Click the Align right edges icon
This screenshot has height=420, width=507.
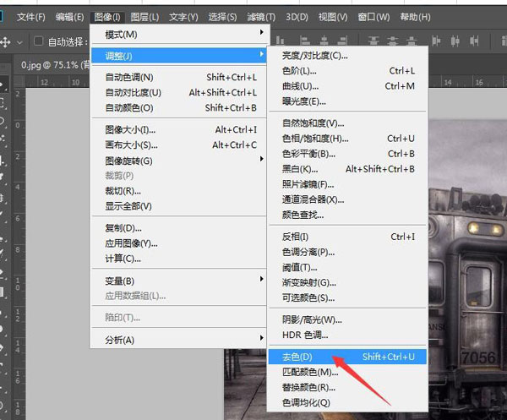342,41
